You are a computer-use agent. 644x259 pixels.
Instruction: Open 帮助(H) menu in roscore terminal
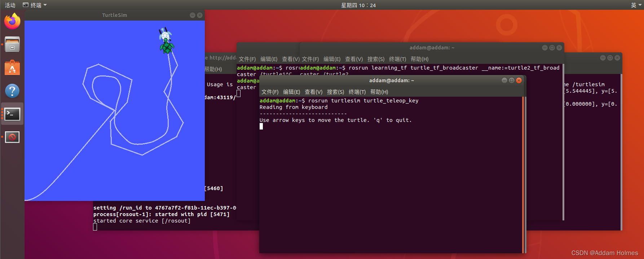click(x=213, y=69)
